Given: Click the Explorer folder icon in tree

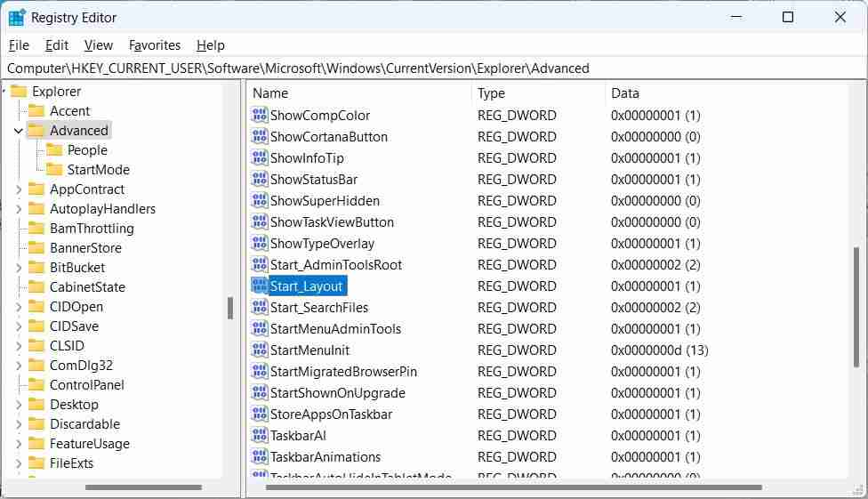Looking at the screenshot, I should [x=19, y=91].
